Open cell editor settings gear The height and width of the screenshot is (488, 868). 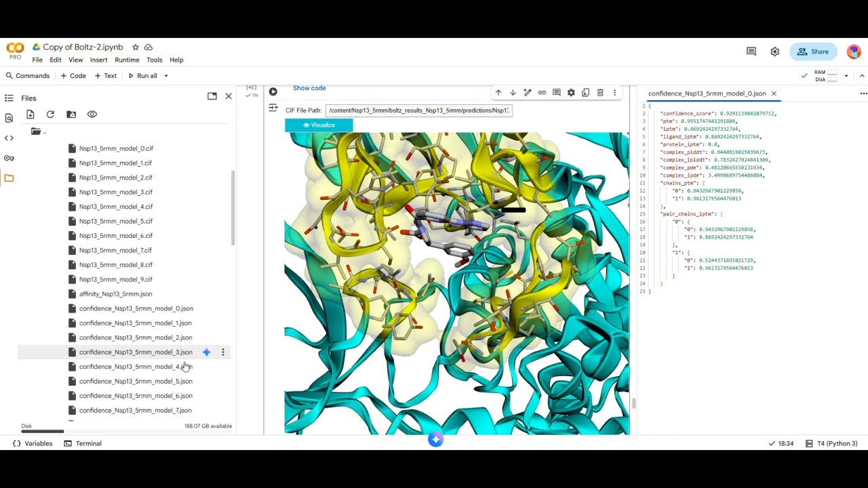[571, 93]
